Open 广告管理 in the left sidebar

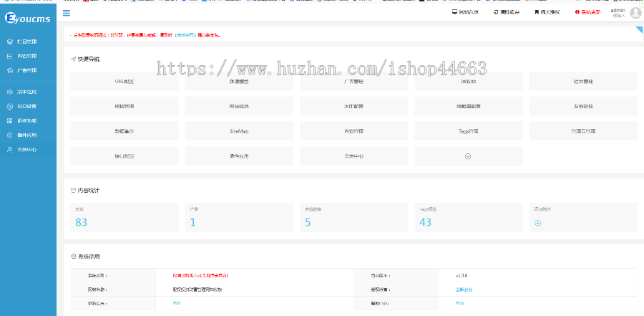click(x=27, y=70)
